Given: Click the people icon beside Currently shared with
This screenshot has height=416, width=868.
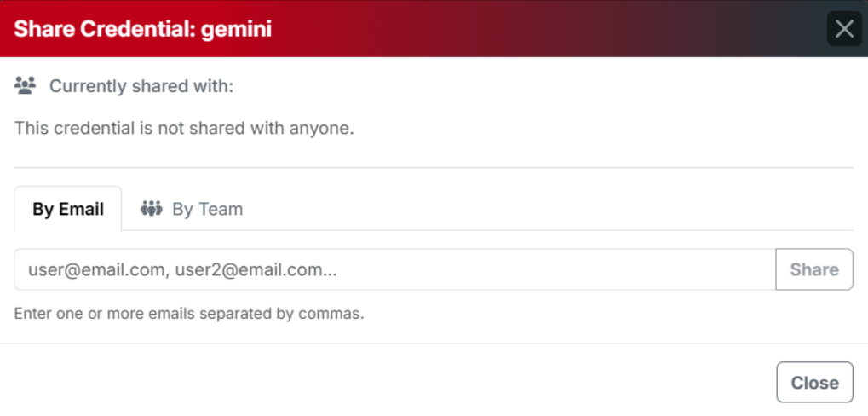Looking at the screenshot, I should click(26, 85).
